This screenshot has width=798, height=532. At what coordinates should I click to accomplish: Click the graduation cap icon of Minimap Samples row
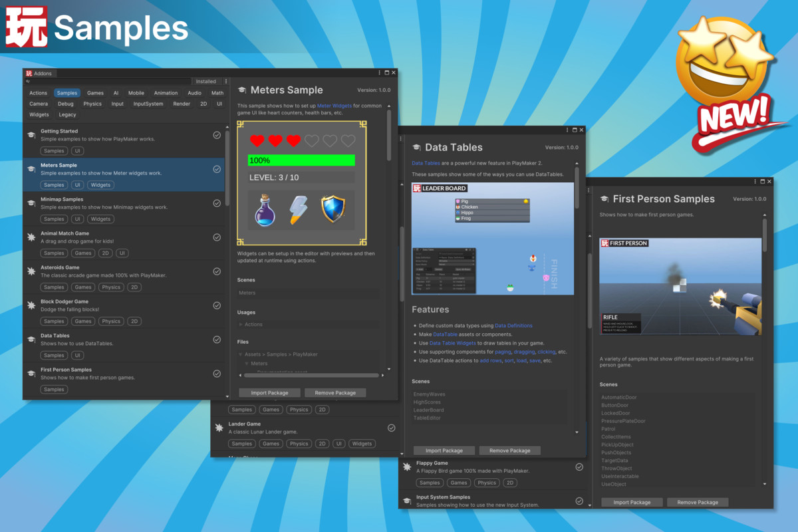tap(31, 203)
